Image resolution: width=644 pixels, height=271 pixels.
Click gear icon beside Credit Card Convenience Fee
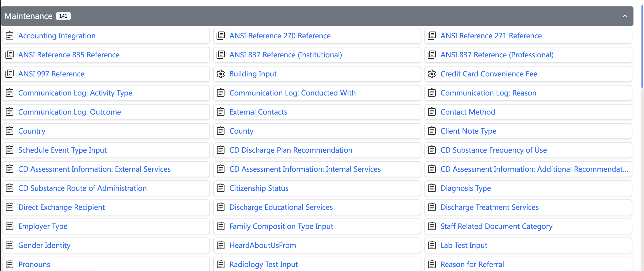tap(432, 74)
